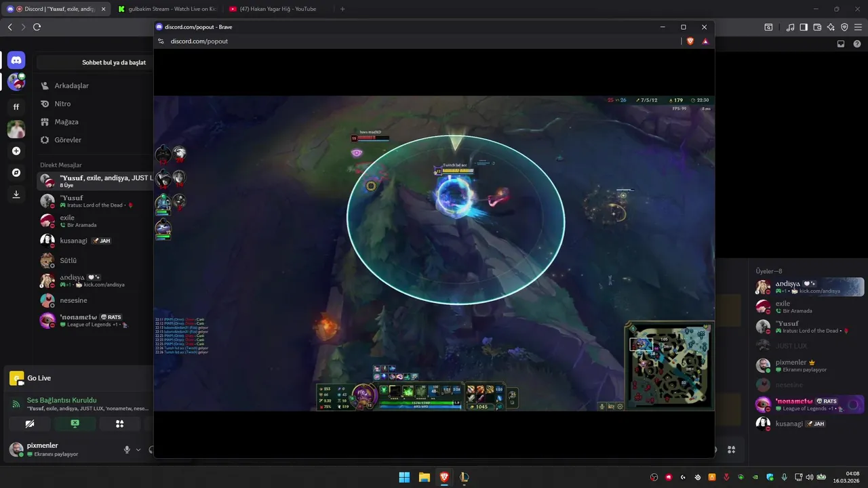Open File Explorer from the taskbar
Image resolution: width=868 pixels, height=488 pixels.
click(x=424, y=477)
